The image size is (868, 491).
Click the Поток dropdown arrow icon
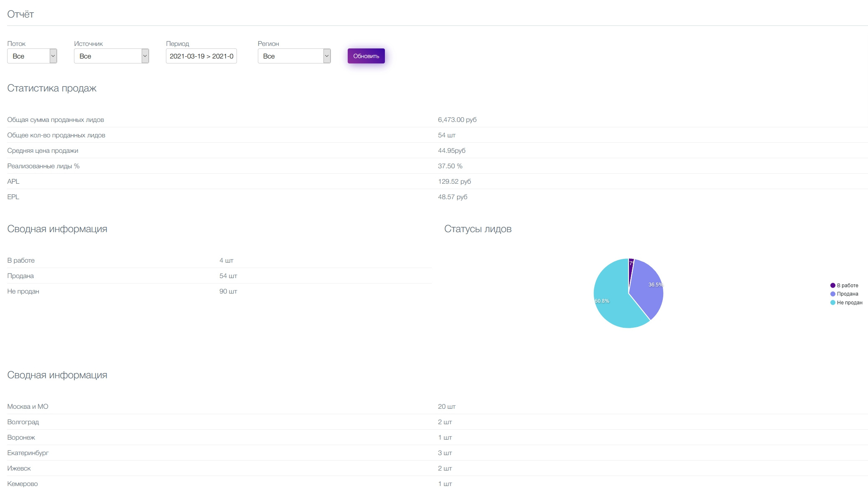[x=53, y=56]
